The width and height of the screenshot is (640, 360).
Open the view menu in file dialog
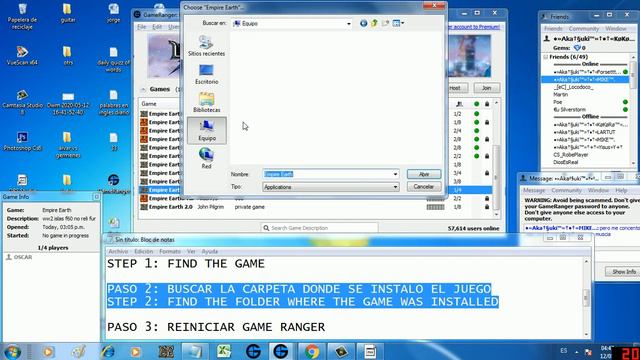398,23
